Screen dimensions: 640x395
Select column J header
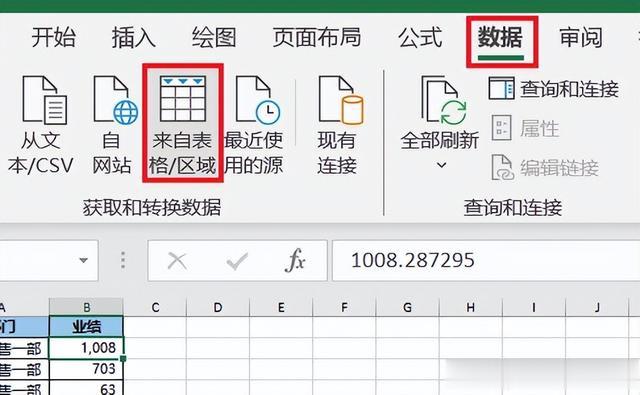(597, 307)
